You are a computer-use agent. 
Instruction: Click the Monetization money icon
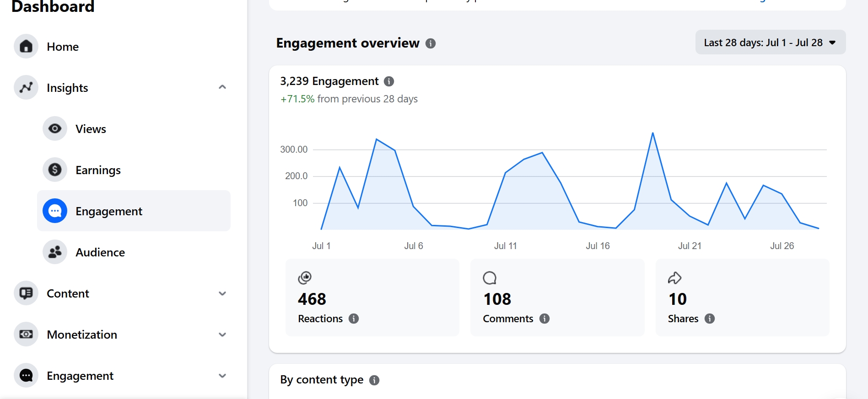point(26,334)
